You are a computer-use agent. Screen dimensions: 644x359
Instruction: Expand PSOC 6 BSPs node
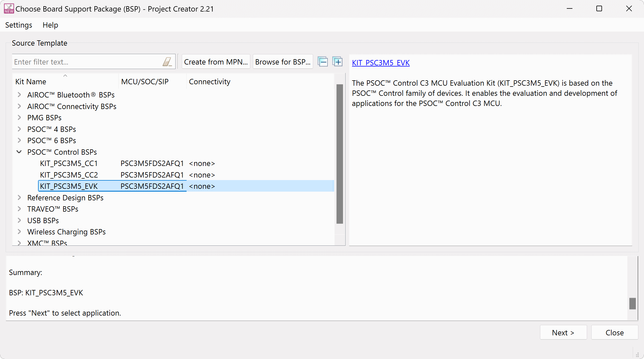[19, 140]
